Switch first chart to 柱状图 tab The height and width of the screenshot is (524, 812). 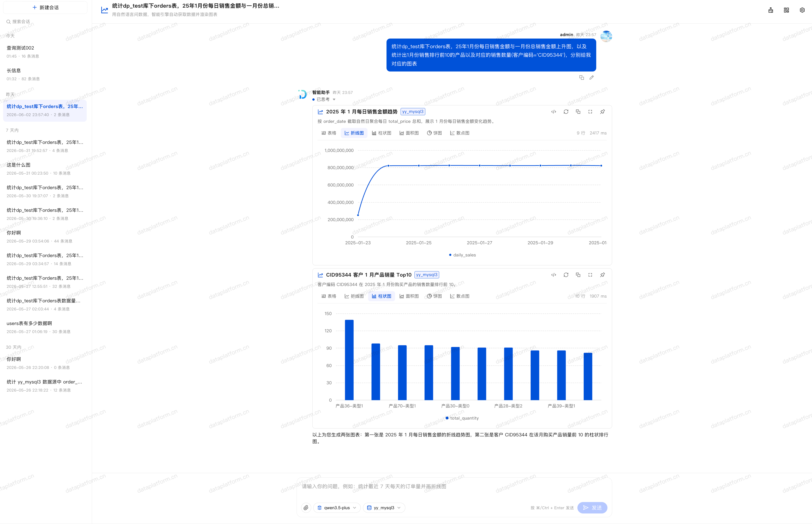(x=381, y=133)
